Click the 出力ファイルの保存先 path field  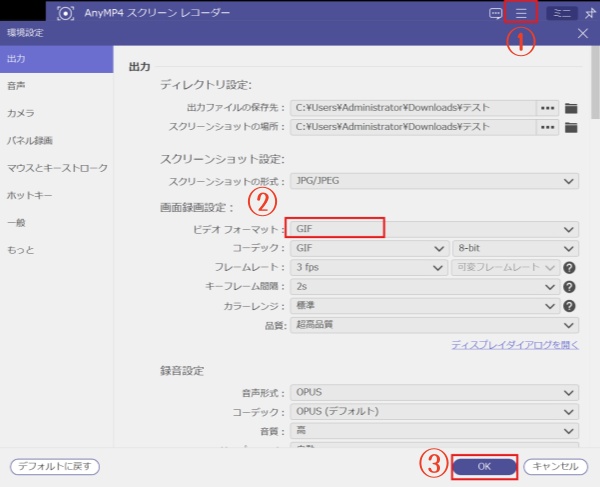point(413,108)
